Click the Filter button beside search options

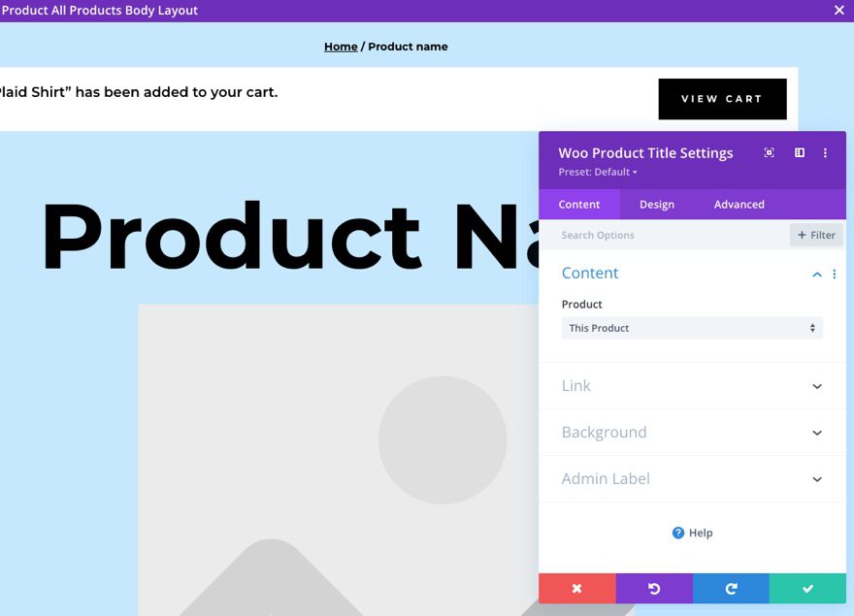click(x=816, y=234)
